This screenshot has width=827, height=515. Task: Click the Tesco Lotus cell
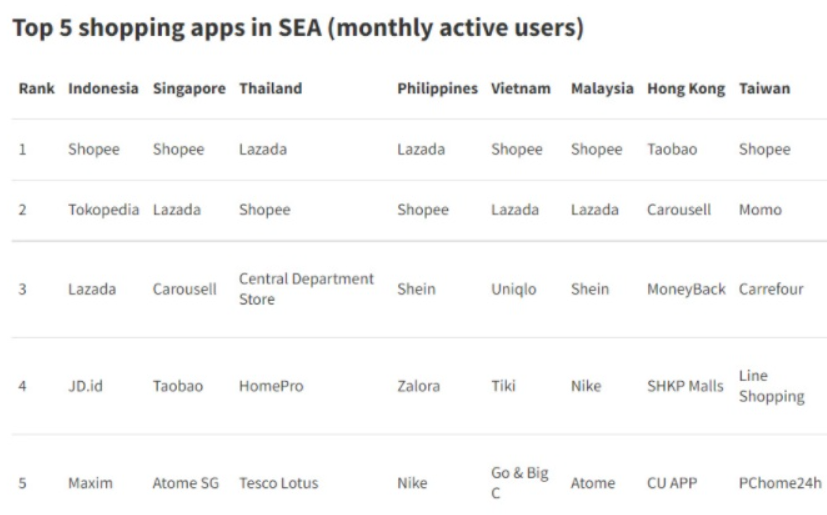278,483
